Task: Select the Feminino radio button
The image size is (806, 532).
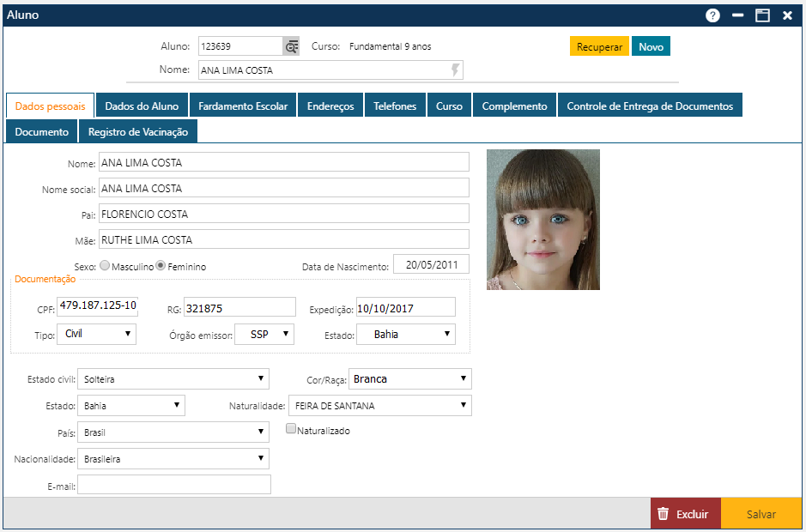Action: click(x=161, y=266)
